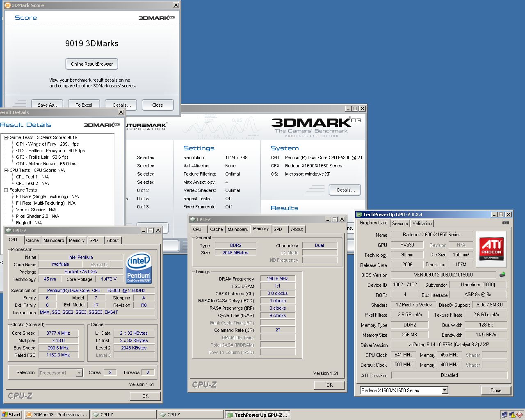This screenshot has width=525, height=420.
Task: Open the Cache tab in processor CPU-Z
Action: click(32, 240)
